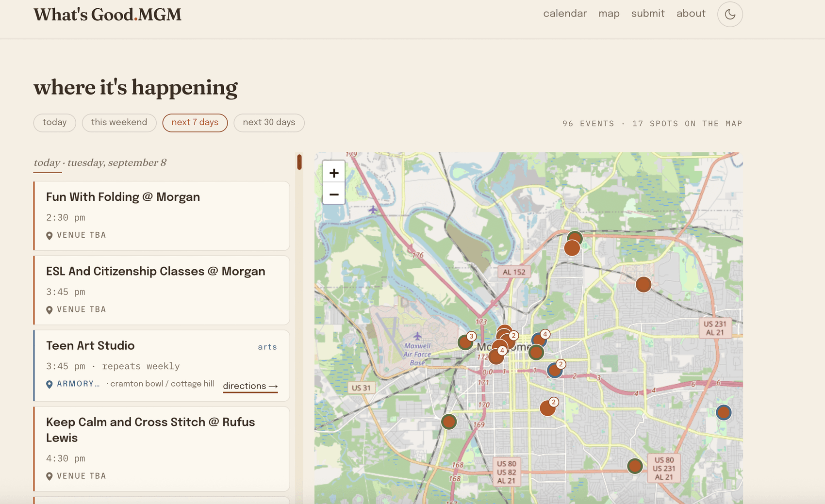825x504 pixels.
Task: Click the ARMORY venue link
Action: click(78, 384)
